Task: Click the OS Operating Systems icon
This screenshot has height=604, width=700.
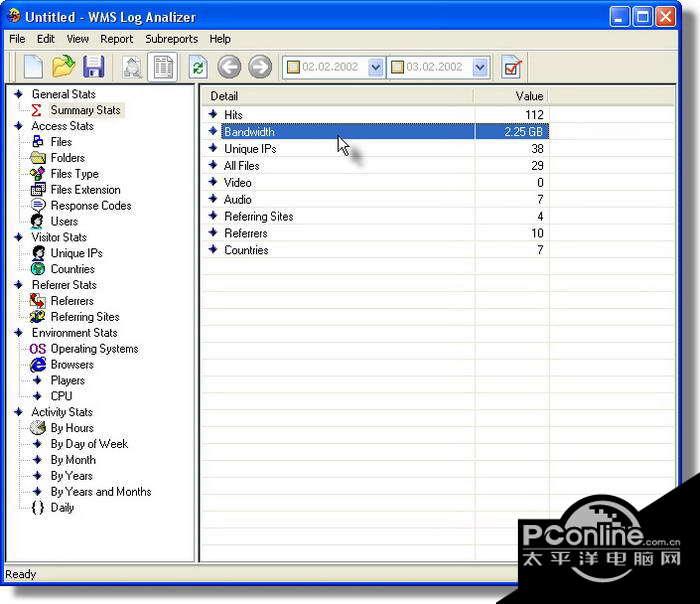Action: [38, 349]
